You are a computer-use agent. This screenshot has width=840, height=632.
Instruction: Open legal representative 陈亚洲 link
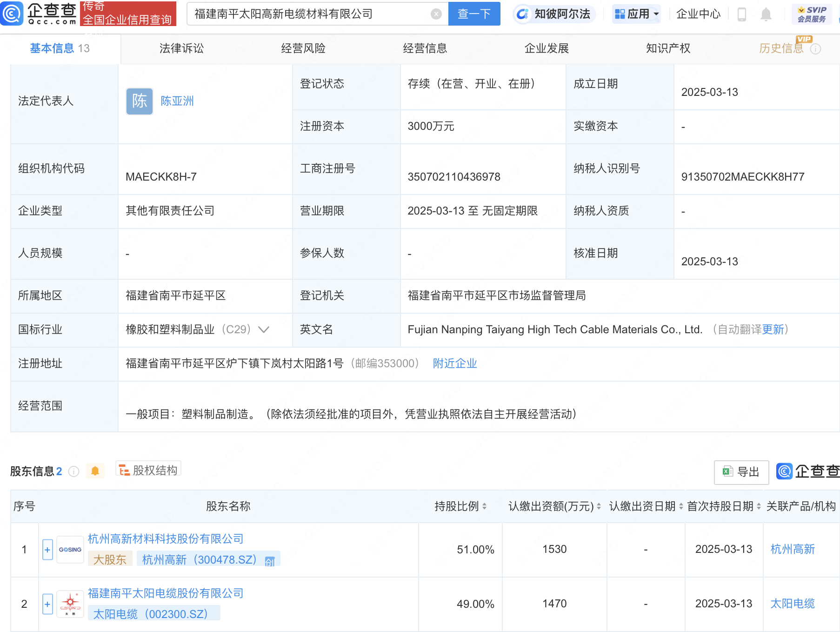coord(177,101)
